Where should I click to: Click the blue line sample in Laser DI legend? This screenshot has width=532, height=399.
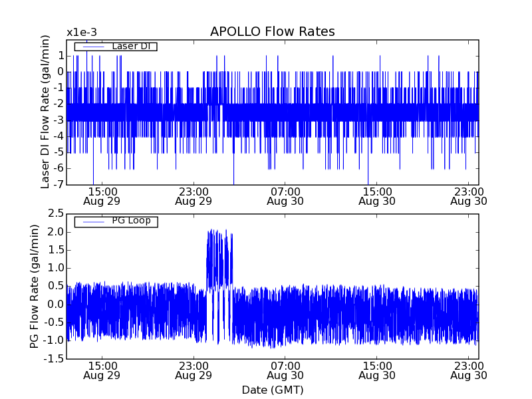(x=92, y=46)
